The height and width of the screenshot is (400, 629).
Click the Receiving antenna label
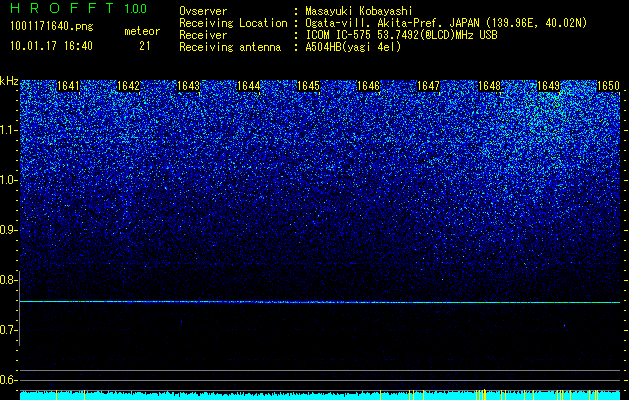230,47
